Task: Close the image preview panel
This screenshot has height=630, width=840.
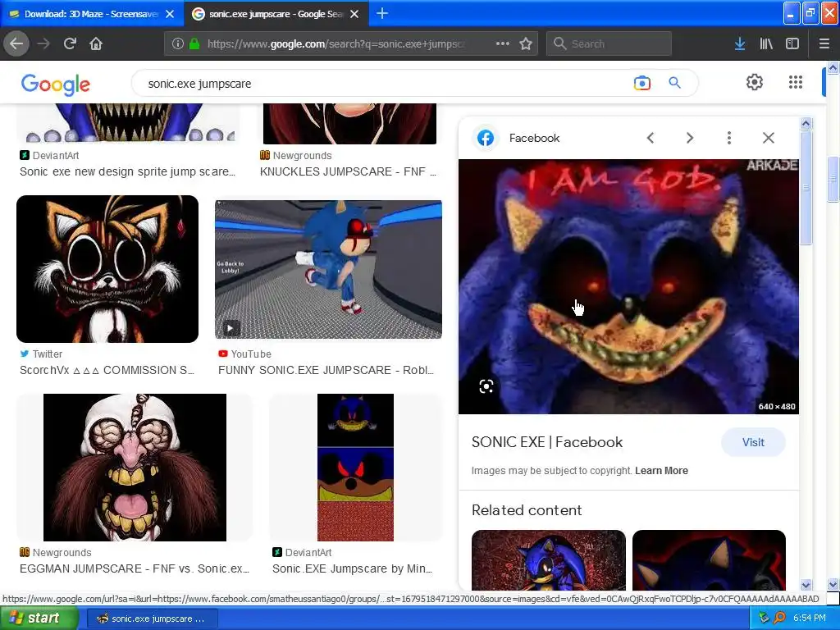Action: tap(768, 138)
